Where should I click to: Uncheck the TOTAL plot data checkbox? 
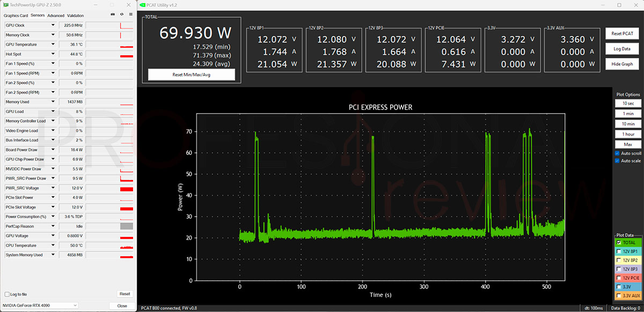pyautogui.click(x=618, y=243)
